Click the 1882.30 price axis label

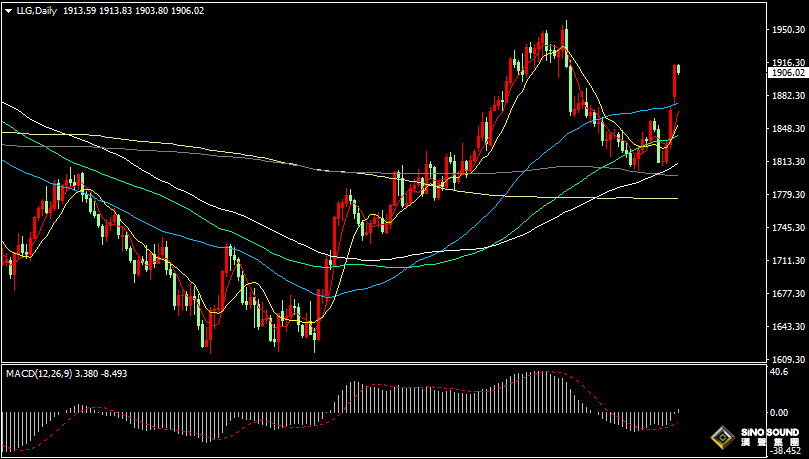(789, 95)
